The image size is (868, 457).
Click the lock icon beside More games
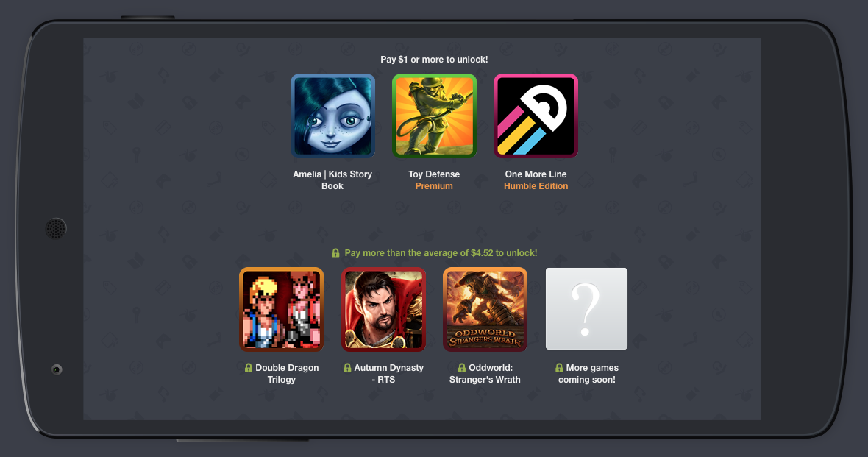click(559, 367)
